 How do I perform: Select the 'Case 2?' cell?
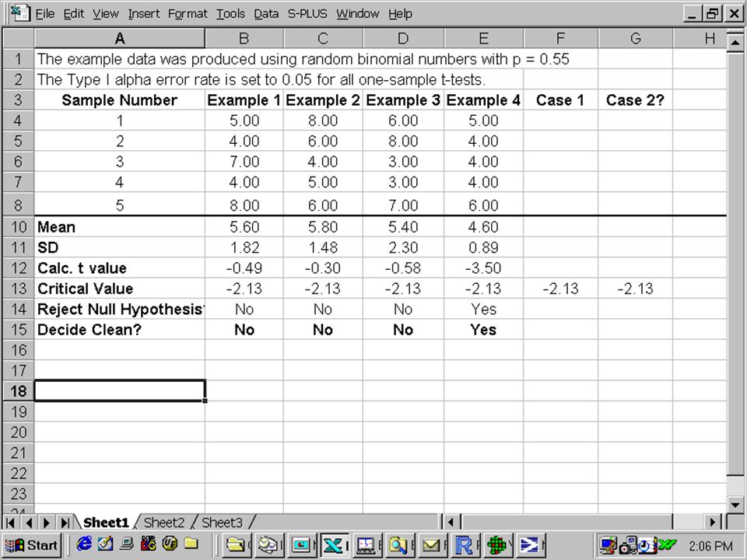click(x=635, y=100)
